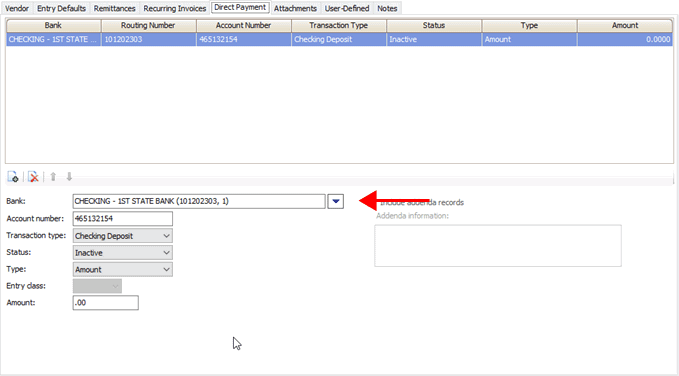
Task: Click the Account number field 465132154
Action: pyautogui.click(x=123, y=219)
